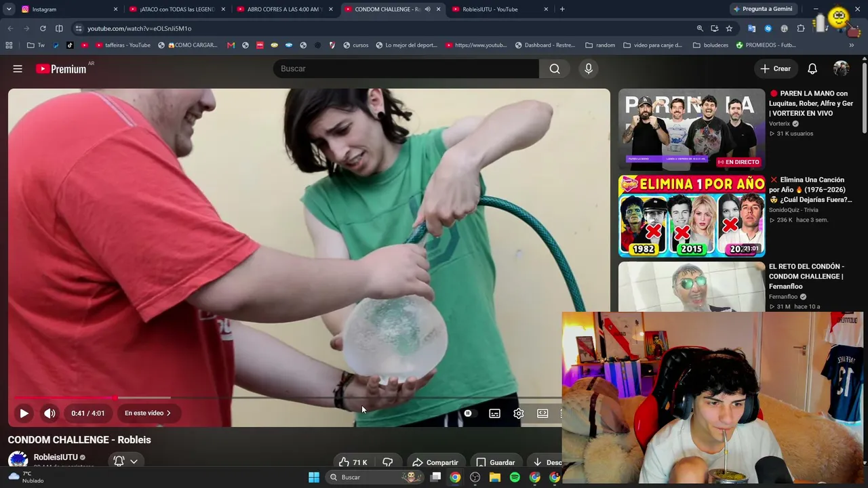Focus the YouTube 'Buscar' search box

(x=406, y=68)
